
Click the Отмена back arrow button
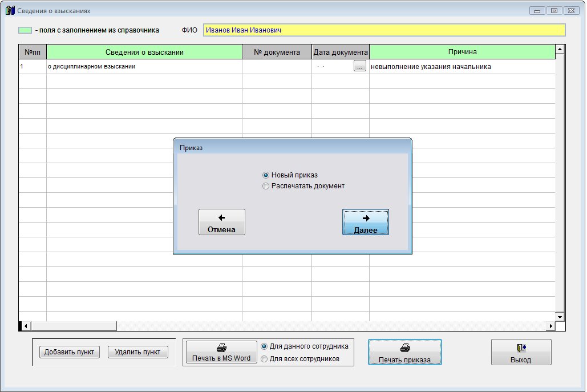point(221,222)
